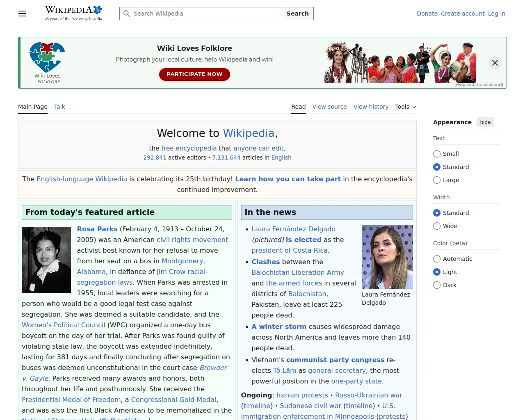Open the Rosa Parks photo thumbnail
525x420 pixels.
coord(46,260)
